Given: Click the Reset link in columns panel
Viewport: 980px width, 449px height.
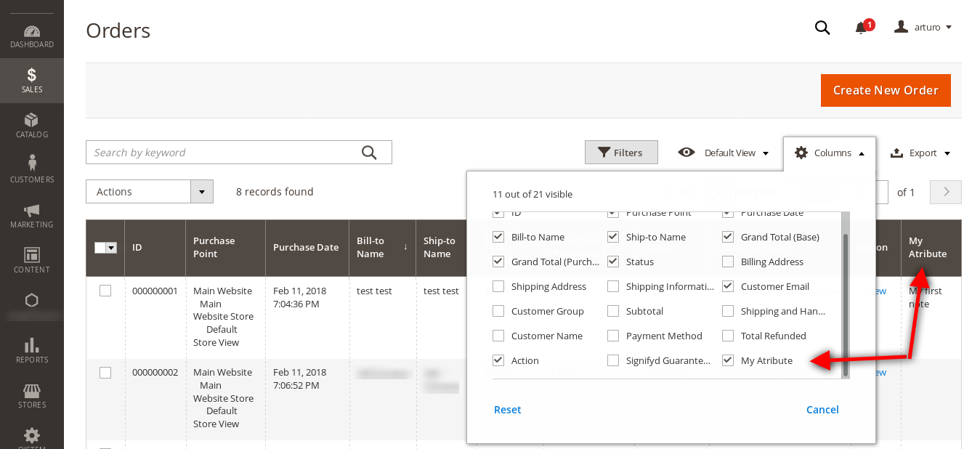Looking at the screenshot, I should pos(507,410).
